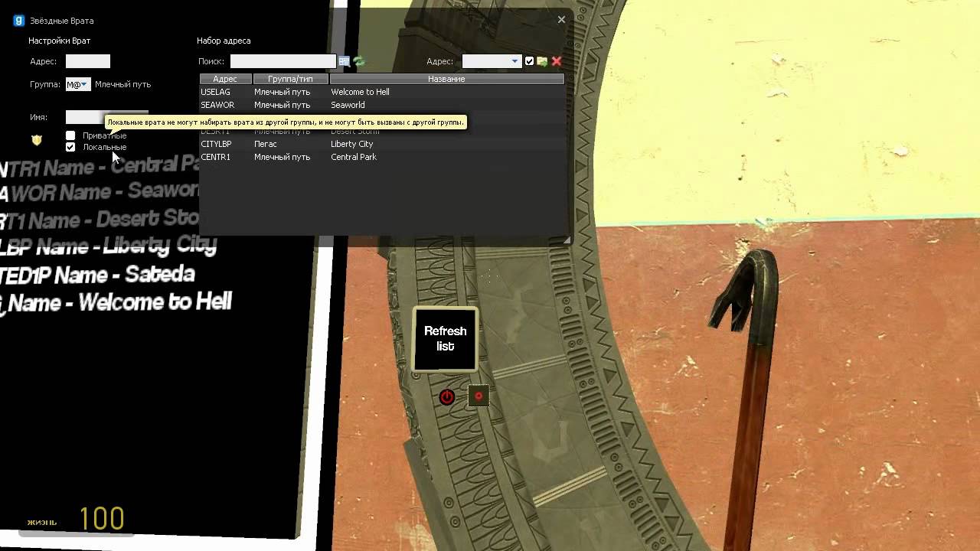Click the Garry's Mod logo icon
This screenshot has height=551, width=980.
click(19, 21)
